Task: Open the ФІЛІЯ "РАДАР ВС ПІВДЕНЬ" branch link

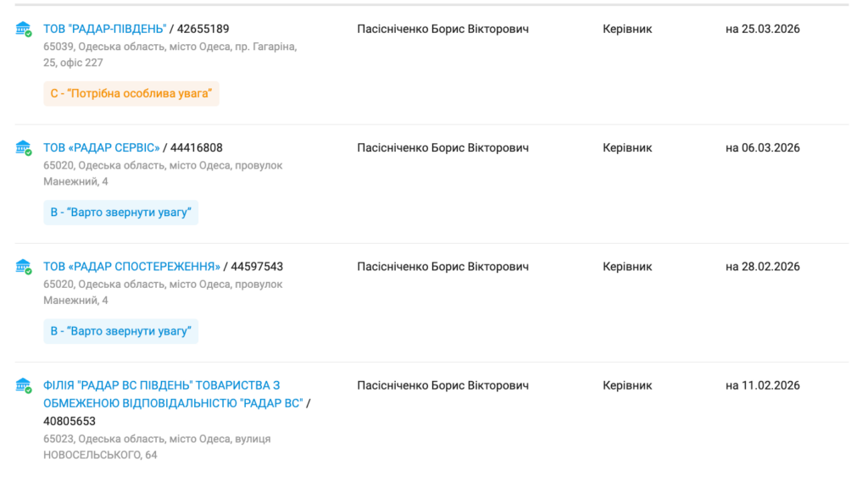Action: point(161,385)
